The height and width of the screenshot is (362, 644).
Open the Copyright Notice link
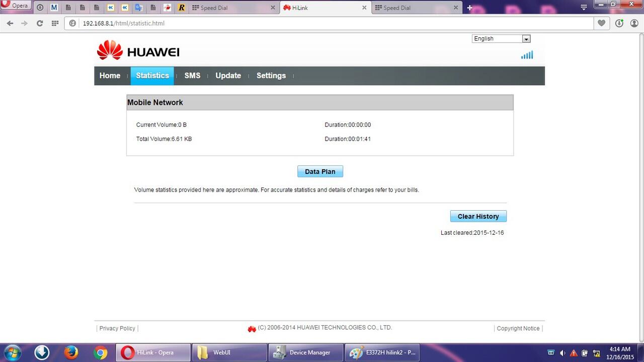(x=518, y=328)
